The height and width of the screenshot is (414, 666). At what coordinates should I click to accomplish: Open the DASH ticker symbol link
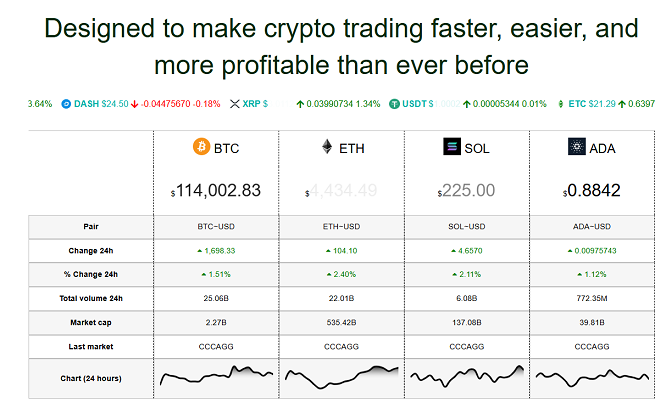(x=86, y=103)
